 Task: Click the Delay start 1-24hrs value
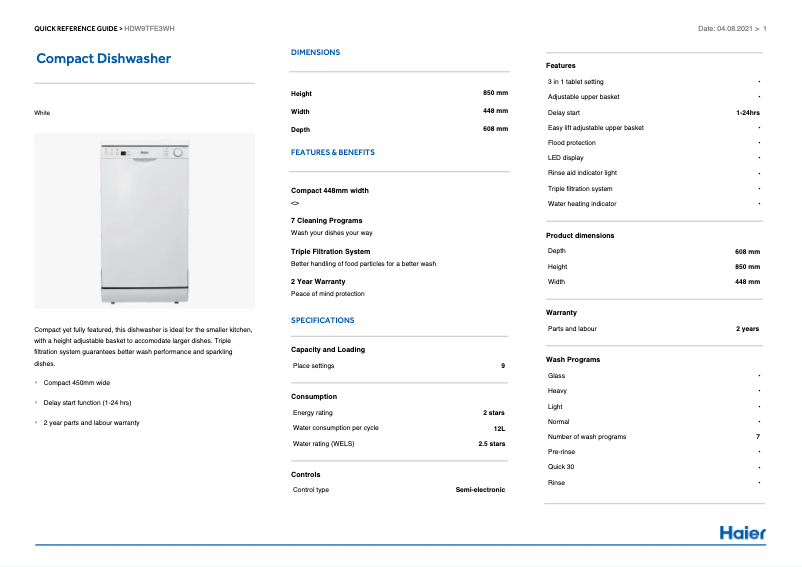(747, 112)
